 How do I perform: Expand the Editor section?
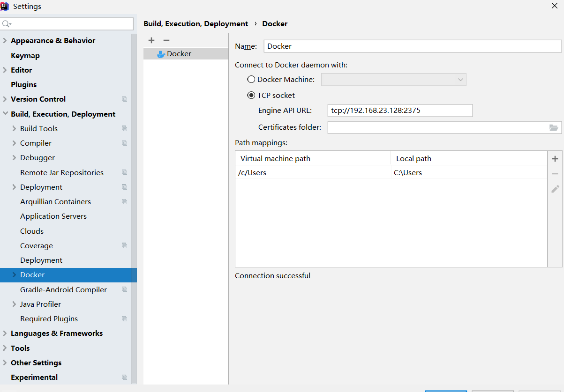coord(5,70)
